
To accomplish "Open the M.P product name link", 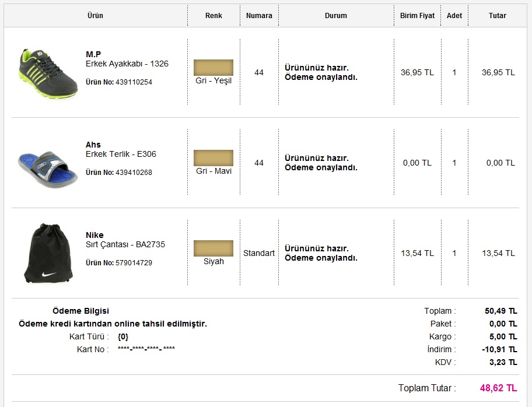I will pyautogui.click(x=93, y=54).
